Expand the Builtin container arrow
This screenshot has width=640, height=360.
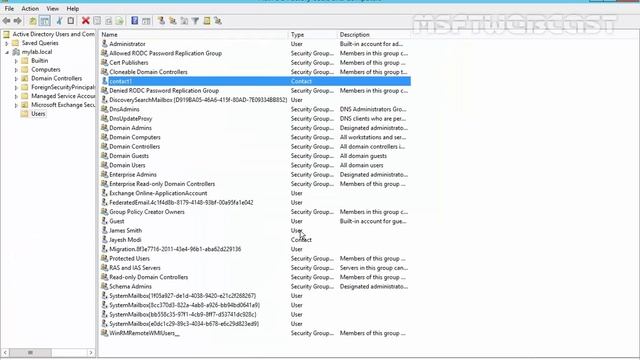click(x=16, y=61)
